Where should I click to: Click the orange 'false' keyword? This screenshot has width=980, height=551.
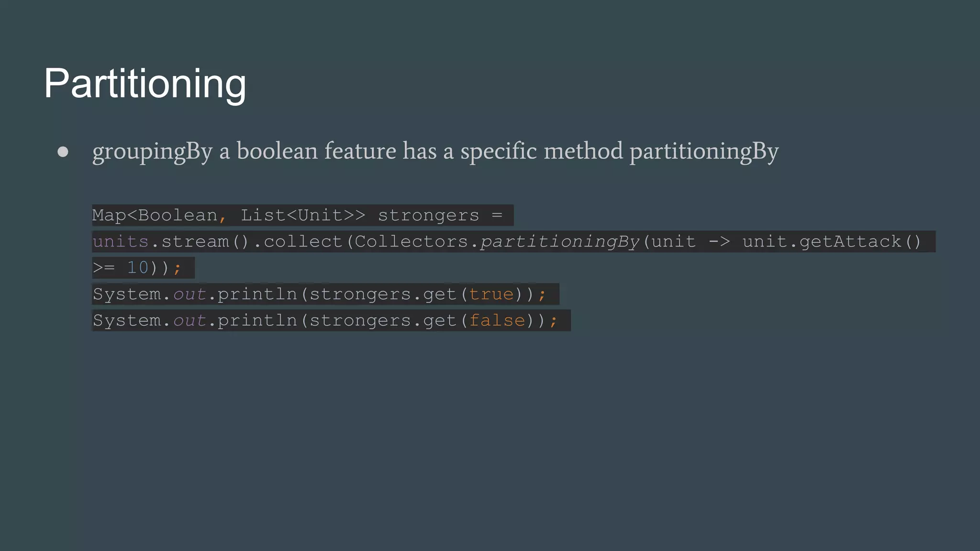[x=497, y=320]
